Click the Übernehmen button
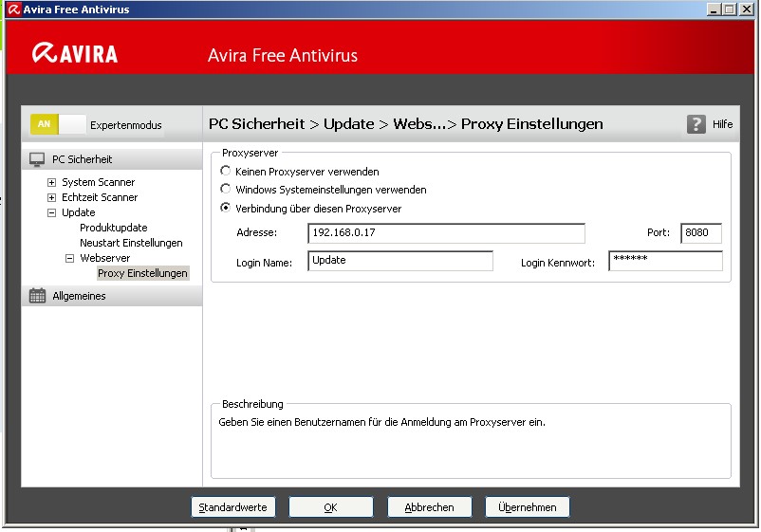The image size is (761, 532). [527, 507]
